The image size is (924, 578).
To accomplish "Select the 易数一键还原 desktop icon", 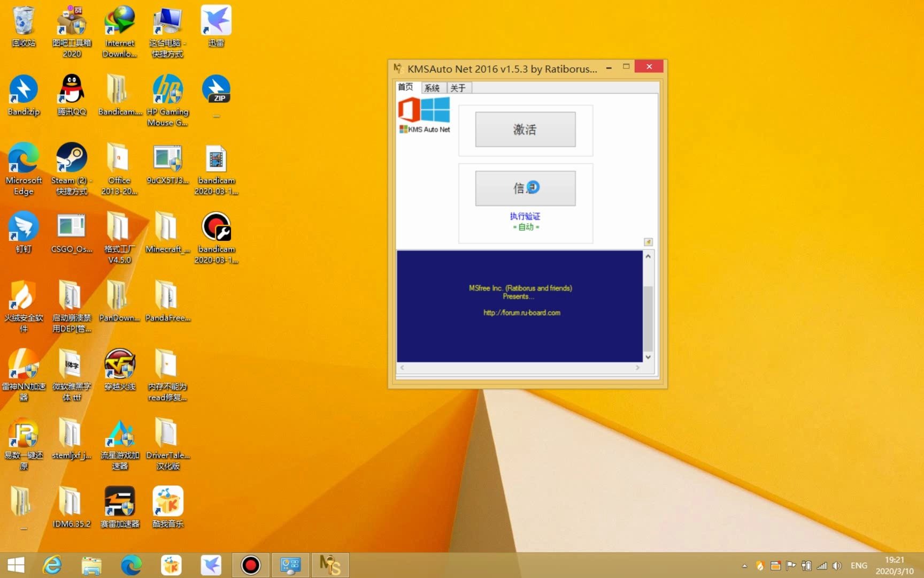I will coord(24,444).
